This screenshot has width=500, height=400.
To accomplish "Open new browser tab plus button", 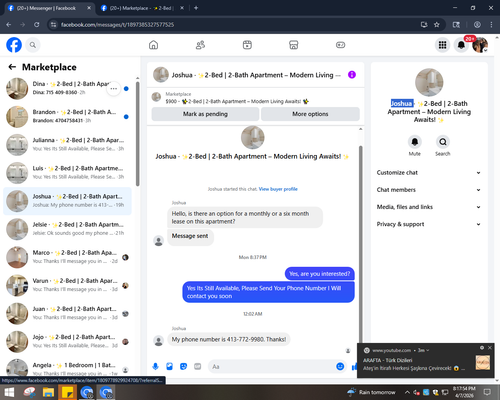I will pyautogui.click(x=196, y=8).
